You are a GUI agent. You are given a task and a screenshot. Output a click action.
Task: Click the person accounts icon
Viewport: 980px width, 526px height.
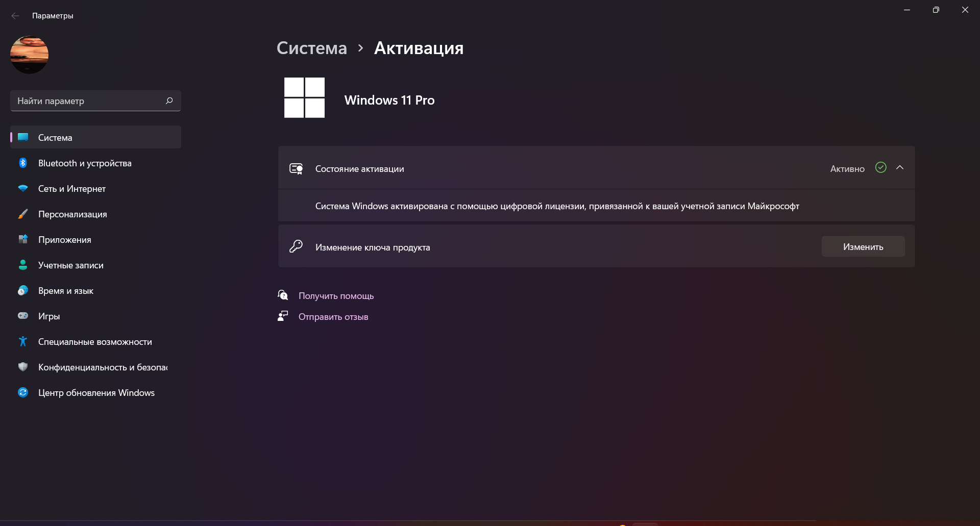click(23, 265)
